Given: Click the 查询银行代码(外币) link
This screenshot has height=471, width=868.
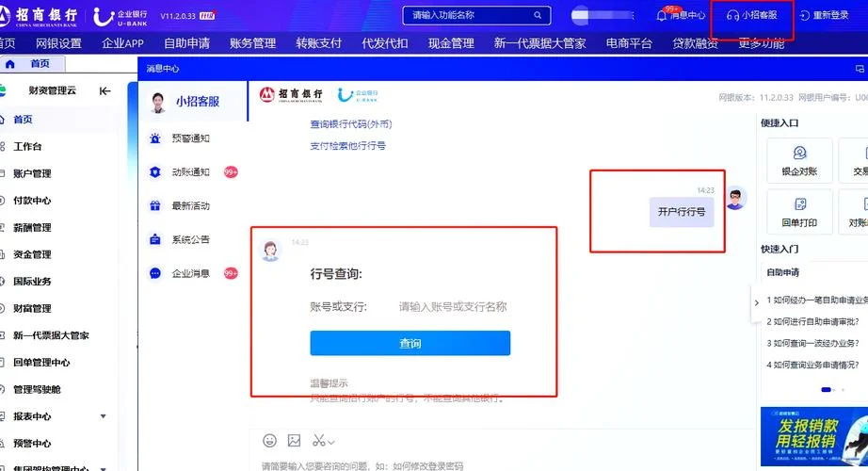Looking at the screenshot, I should (351, 124).
